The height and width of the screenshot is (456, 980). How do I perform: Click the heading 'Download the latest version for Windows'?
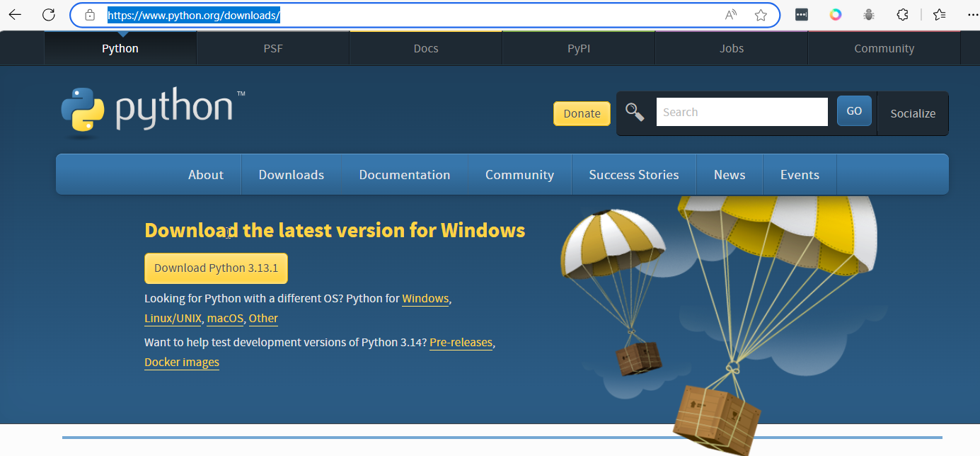335,230
